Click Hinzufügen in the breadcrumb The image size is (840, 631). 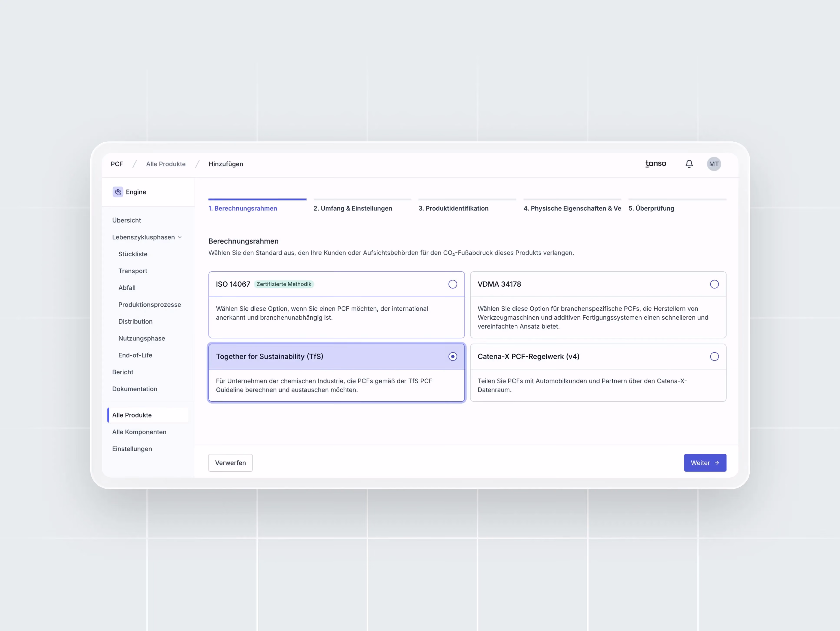coord(226,164)
